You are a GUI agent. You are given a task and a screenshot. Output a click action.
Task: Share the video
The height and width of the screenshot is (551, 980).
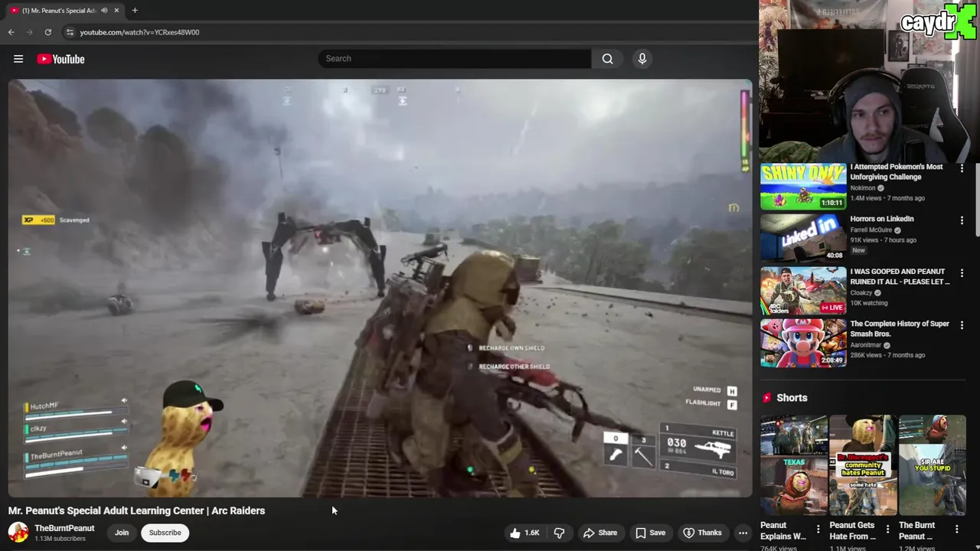click(599, 533)
